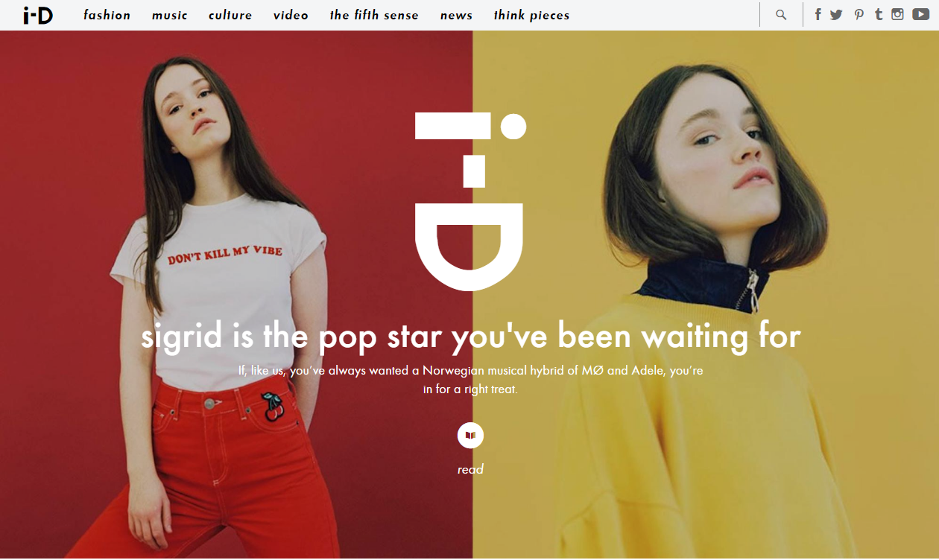The height and width of the screenshot is (560, 939).
Task: Open the Twitter bird icon
Action: 836,14
